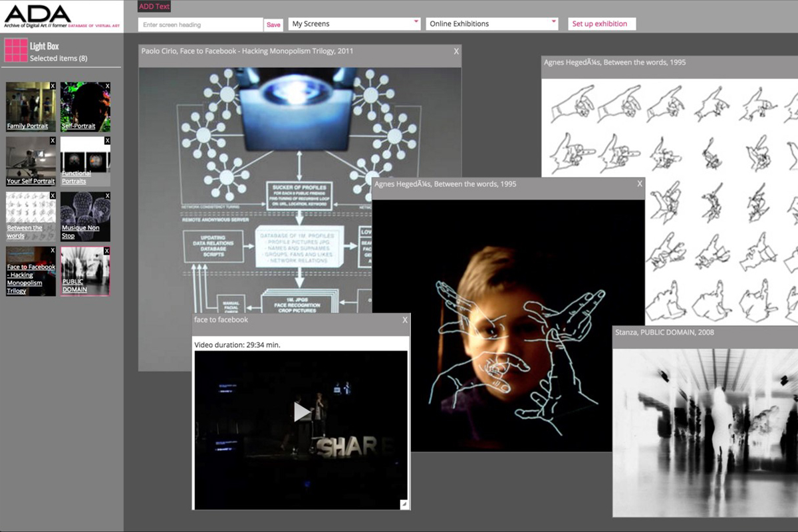This screenshot has height=532, width=798.
Task: Remove Between the words via its X icon
Action: point(53,196)
